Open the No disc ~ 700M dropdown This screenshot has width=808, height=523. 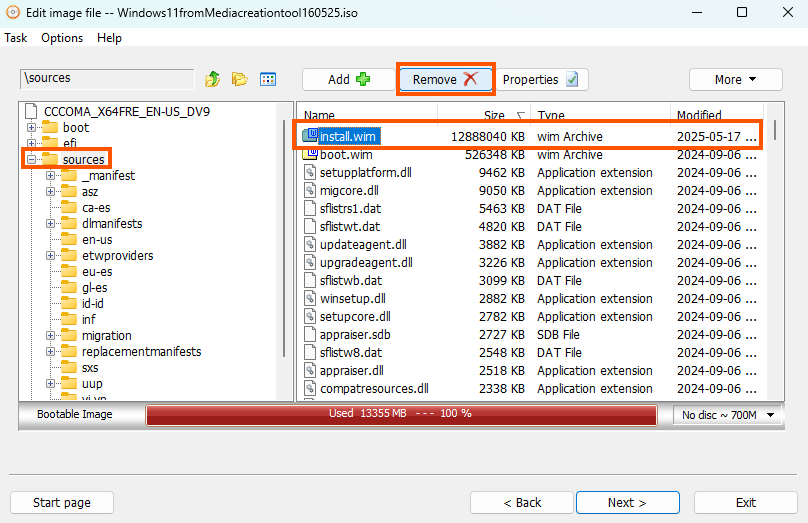(x=728, y=415)
